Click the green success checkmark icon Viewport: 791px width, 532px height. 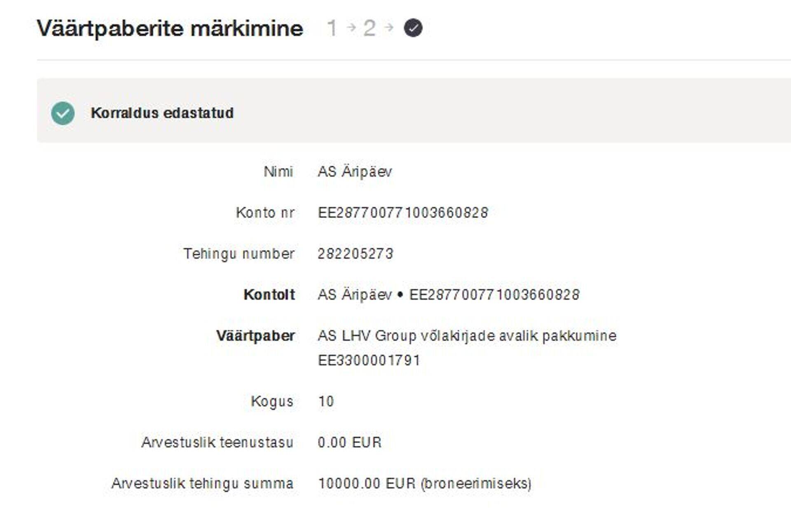[63, 113]
